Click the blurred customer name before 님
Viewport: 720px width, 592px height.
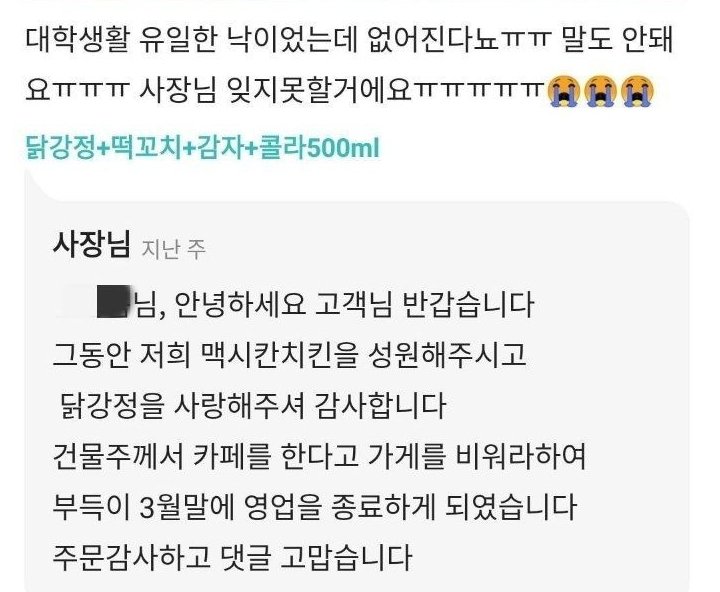(x=94, y=302)
